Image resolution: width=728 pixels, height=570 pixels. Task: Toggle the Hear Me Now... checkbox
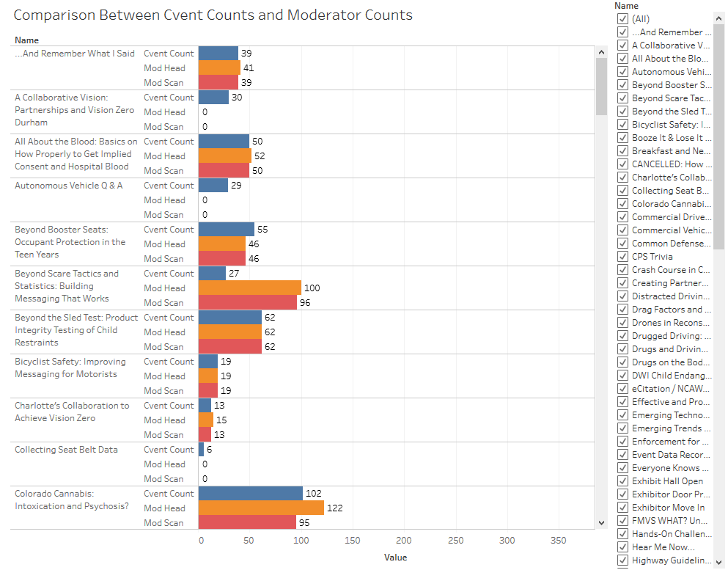[622, 547]
